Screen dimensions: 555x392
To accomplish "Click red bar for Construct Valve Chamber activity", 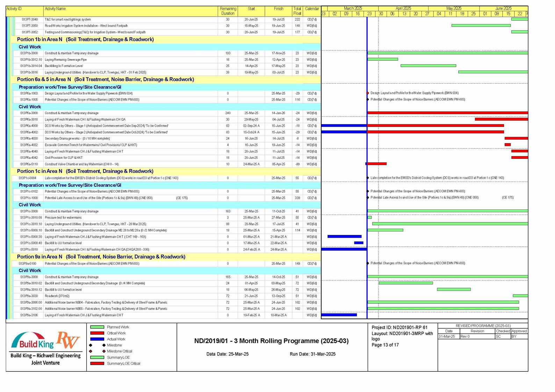I will point(376,164).
